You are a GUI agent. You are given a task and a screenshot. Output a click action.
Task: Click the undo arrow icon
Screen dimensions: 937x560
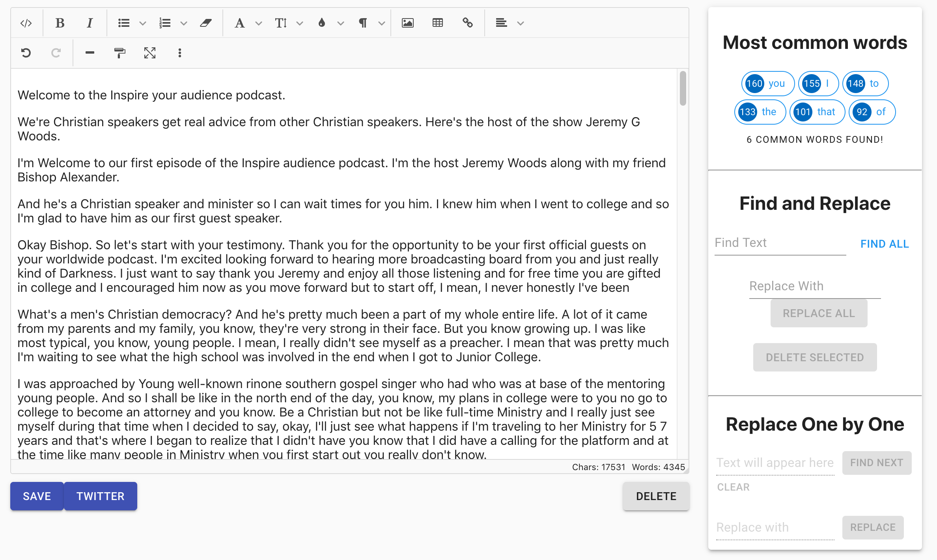(26, 53)
